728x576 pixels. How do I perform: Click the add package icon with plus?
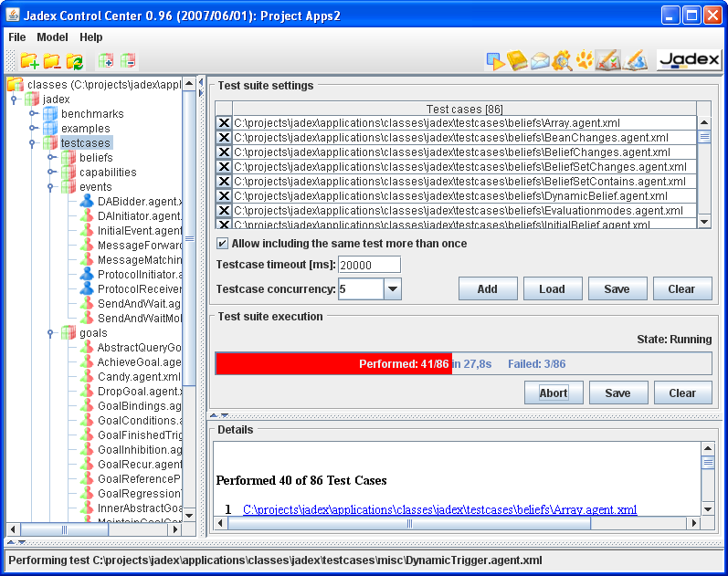105,61
